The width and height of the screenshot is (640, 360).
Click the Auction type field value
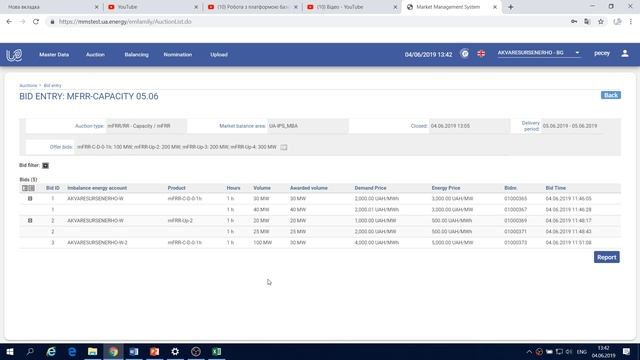pyautogui.click(x=147, y=126)
